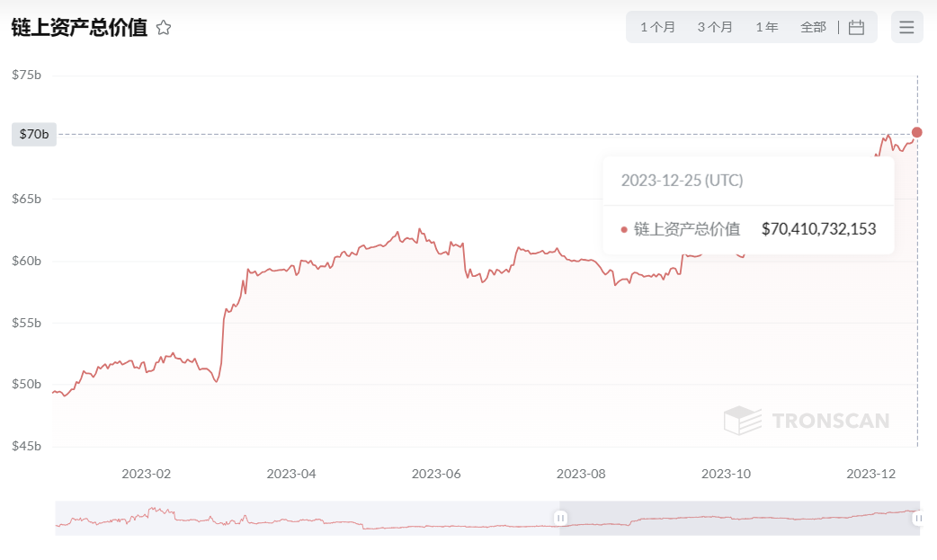Viewport: 937px width, 560px height.
Task: Choose the 1年 time range
Action: point(767,27)
